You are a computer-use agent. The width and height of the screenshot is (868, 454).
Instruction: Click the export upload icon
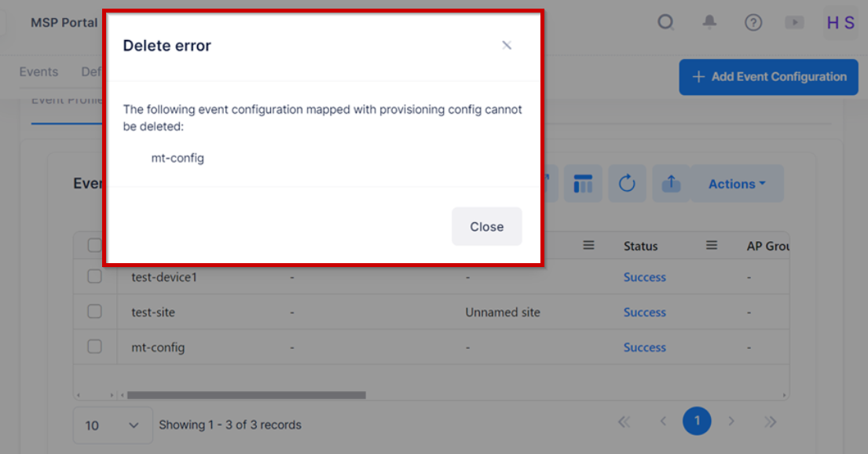(x=671, y=184)
